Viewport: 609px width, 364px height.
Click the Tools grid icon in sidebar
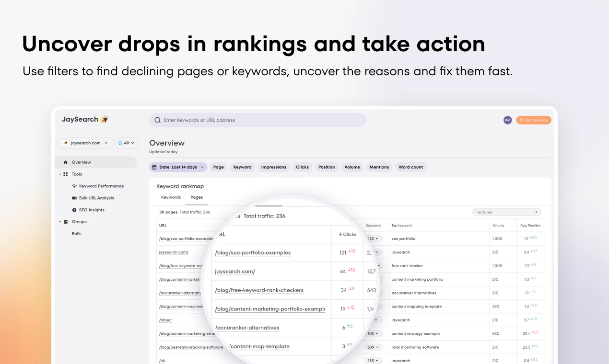(66, 174)
